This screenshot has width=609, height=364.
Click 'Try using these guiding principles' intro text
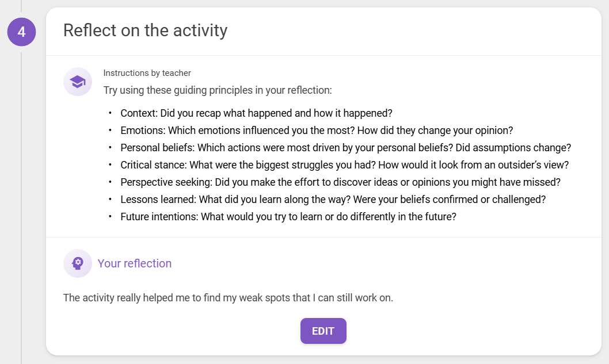(x=218, y=90)
